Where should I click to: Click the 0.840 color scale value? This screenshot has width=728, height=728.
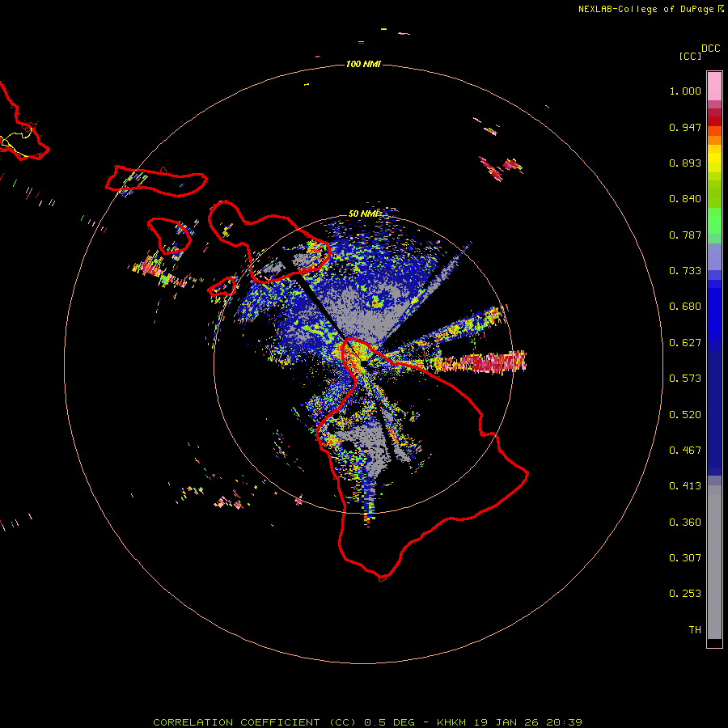click(x=685, y=199)
